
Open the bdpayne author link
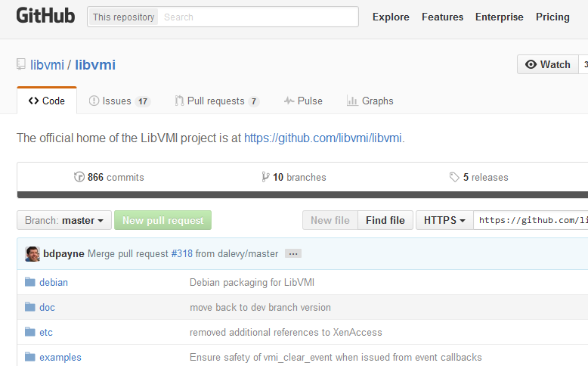tap(63, 254)
